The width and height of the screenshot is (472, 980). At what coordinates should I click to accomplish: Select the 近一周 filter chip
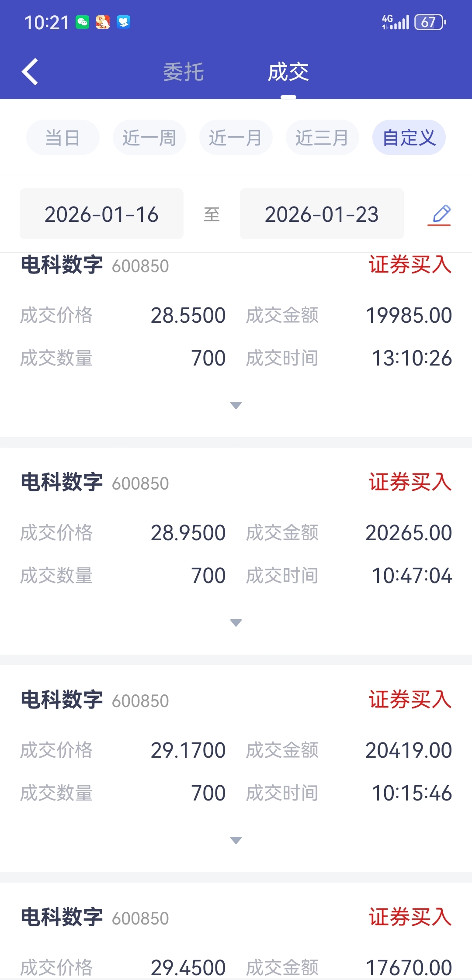149,138
